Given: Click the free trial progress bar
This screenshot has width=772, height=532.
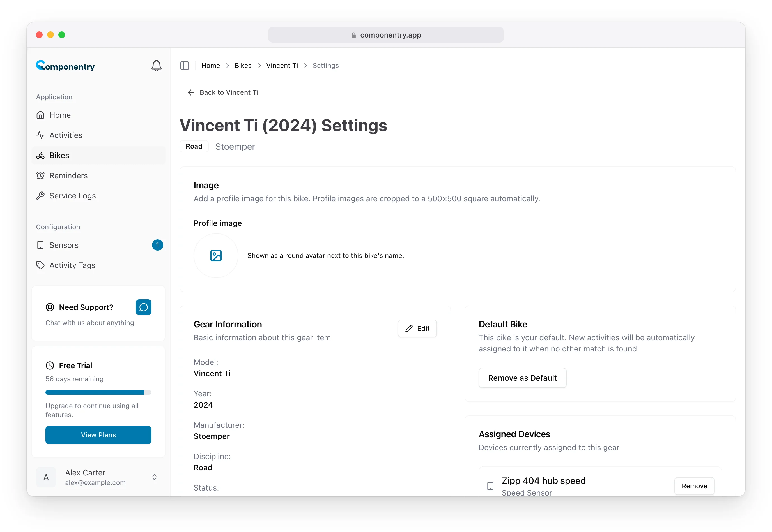Looking at the screenshot, I should pos(98,392).
